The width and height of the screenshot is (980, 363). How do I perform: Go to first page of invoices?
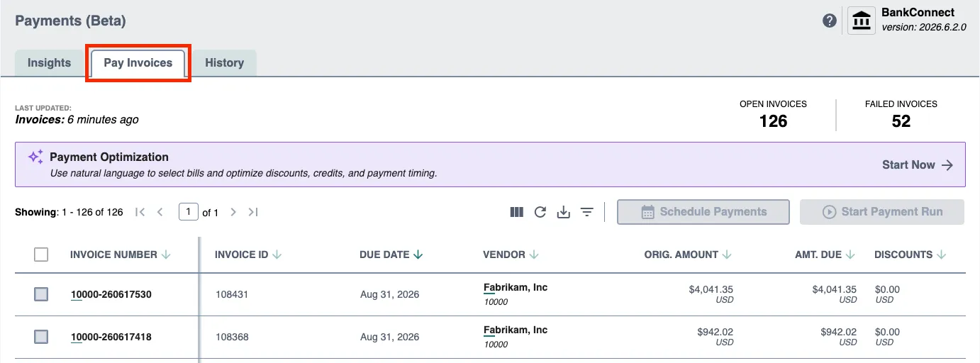point(140,212)
